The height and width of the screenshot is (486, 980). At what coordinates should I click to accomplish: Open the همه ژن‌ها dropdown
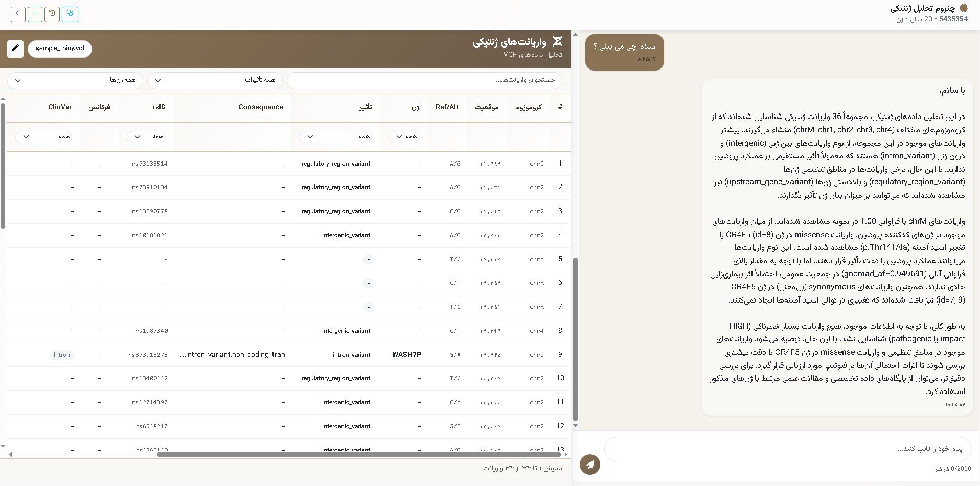75,80
